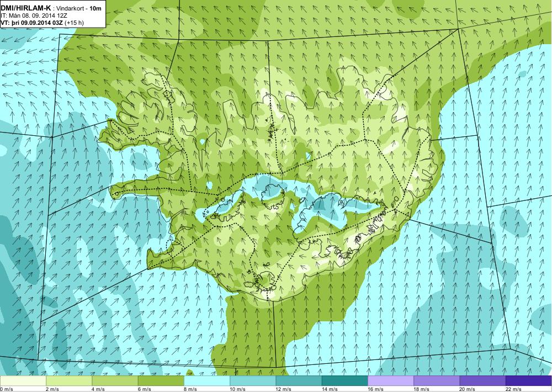Click the "10 m/s" legend label
The height and width of the screenshot is (392, 552).
pos(238,389)
